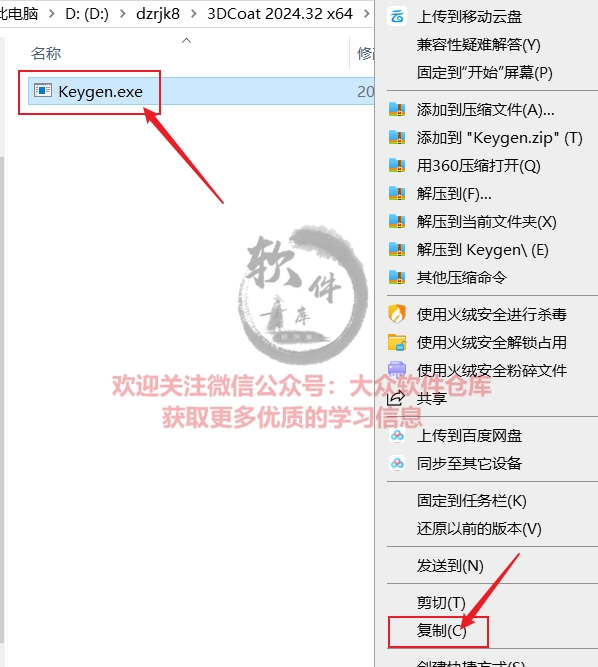Select 兼容性疑难解答(Y) menu entry
This screenshot has width=598, height=667.
tap(478, 45)
